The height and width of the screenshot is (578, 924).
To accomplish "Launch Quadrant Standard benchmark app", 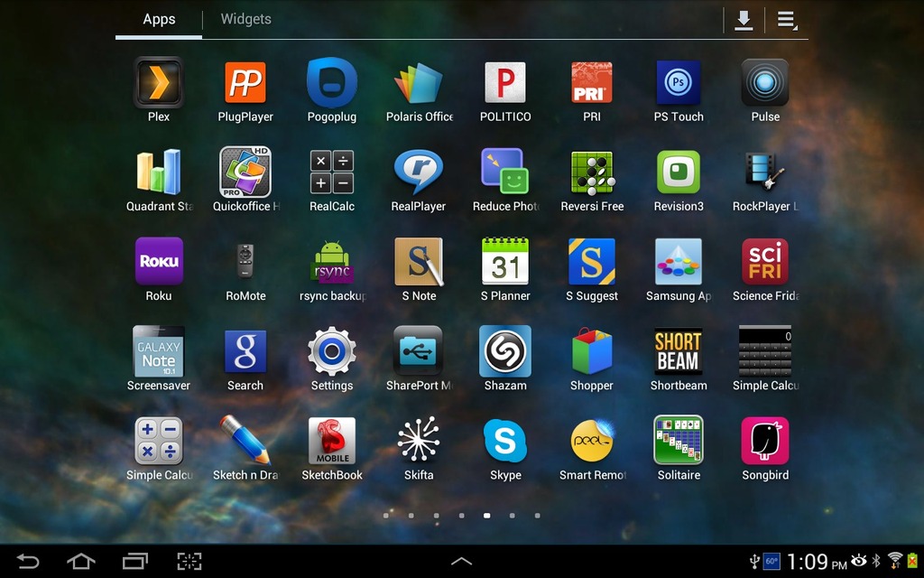I will point(159,172).
